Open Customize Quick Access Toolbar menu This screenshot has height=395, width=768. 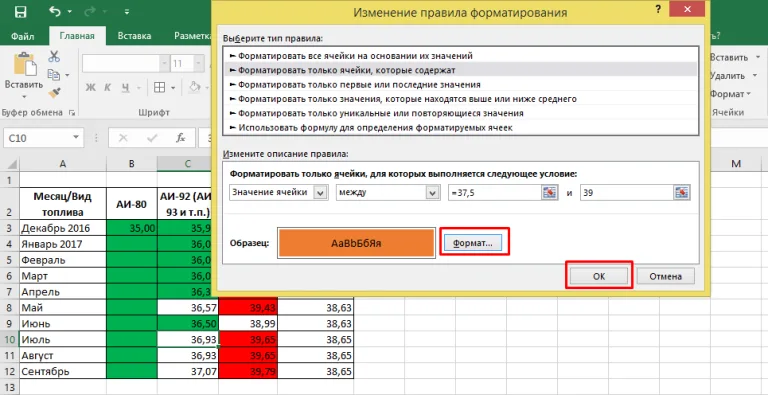click(x=127, y=12)
